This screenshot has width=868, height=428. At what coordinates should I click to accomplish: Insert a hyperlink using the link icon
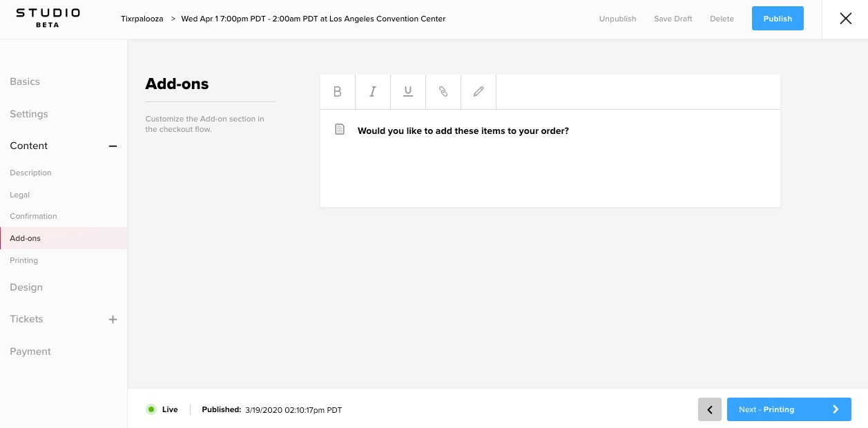(443, 92)
